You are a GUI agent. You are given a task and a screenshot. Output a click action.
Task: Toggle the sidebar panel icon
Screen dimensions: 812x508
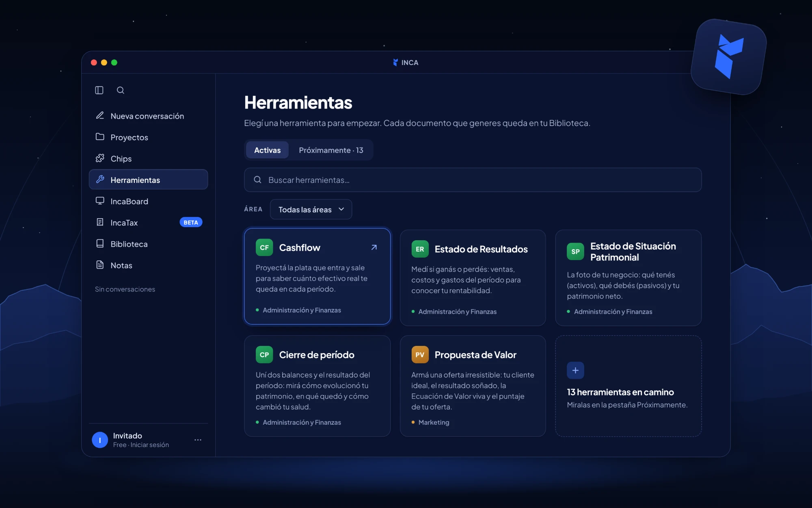coord(99,90)
